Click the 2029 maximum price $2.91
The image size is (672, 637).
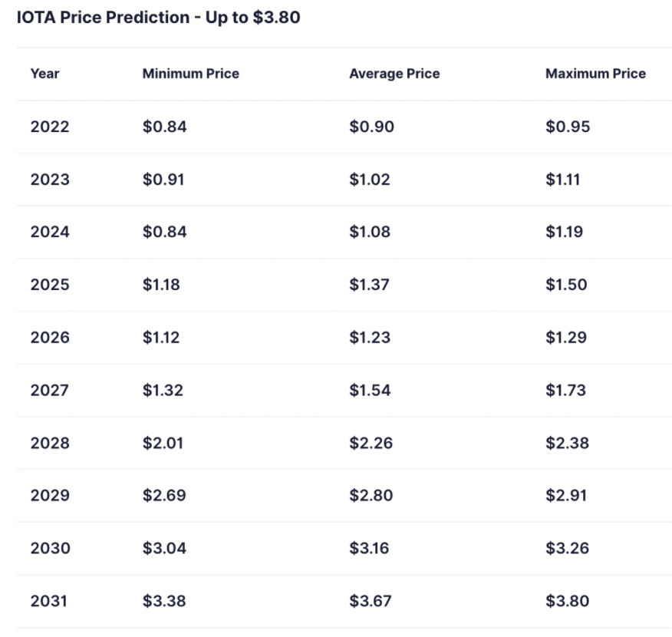pos(566,496)
